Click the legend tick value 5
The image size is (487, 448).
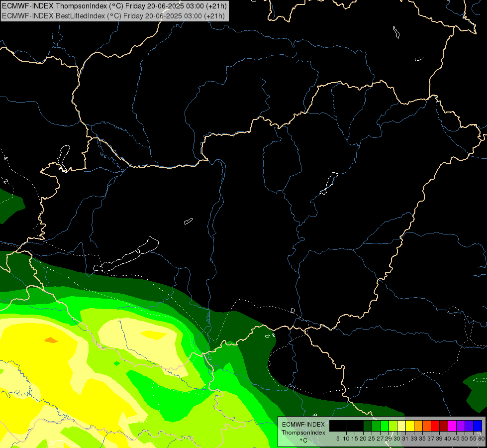coord(338,439)
